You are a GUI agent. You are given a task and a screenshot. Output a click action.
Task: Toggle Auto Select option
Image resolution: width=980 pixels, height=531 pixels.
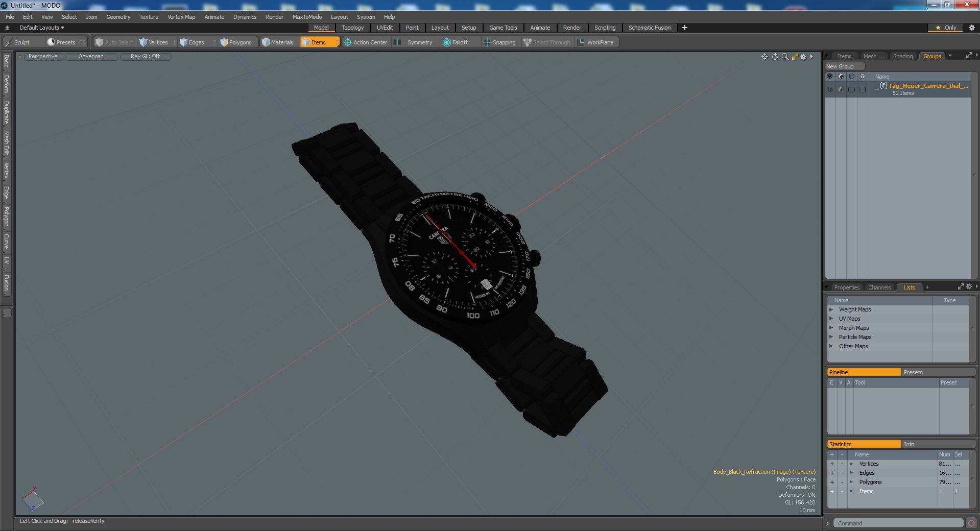point(114,42)
